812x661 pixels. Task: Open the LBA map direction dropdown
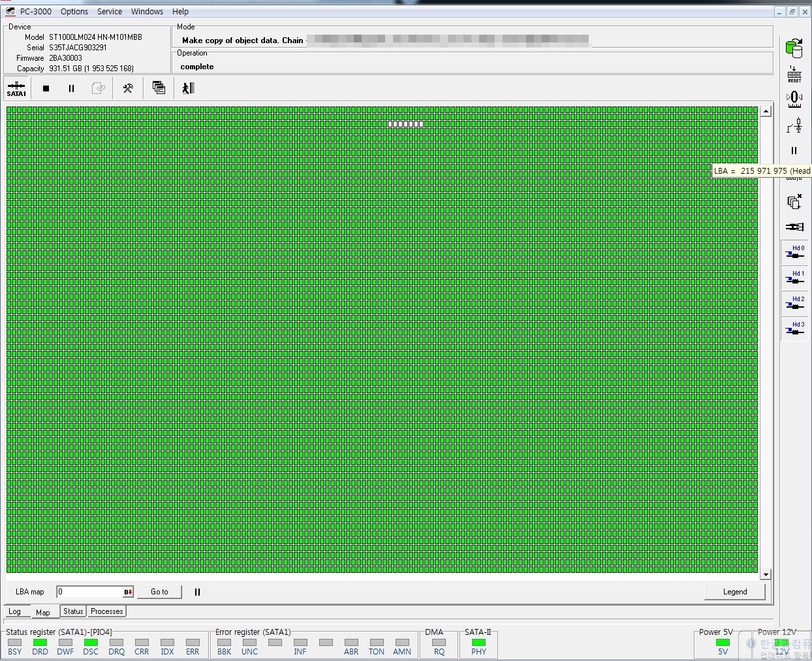point(128,592)
